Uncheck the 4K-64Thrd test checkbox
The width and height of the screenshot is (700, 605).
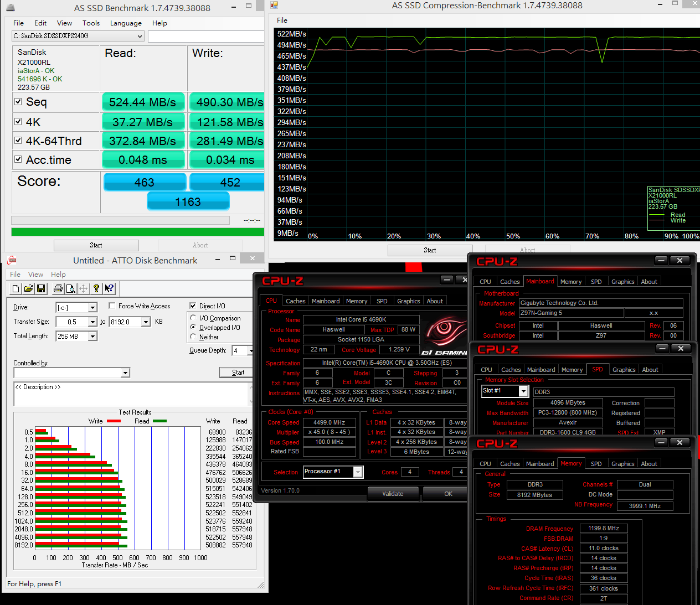18,141
